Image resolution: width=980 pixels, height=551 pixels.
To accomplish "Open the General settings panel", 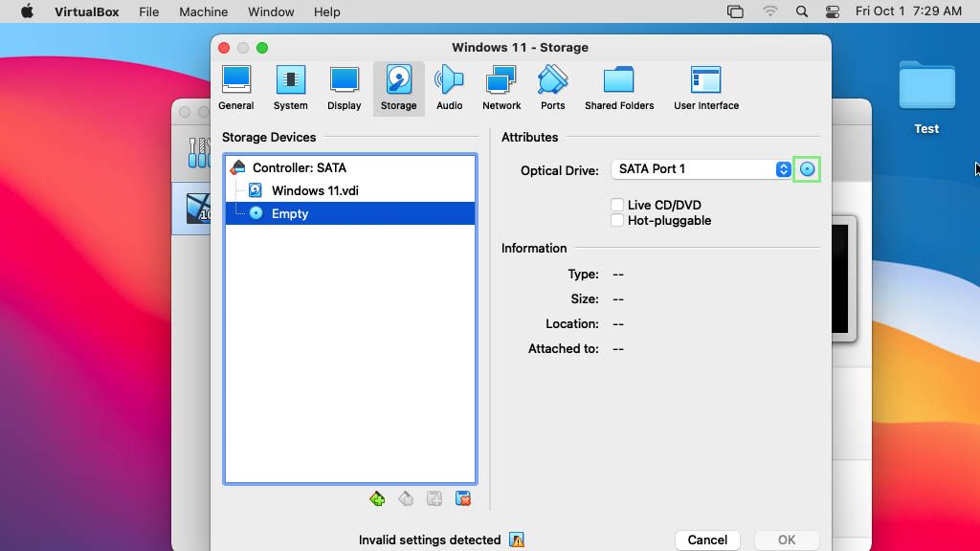I will (236, 88).
